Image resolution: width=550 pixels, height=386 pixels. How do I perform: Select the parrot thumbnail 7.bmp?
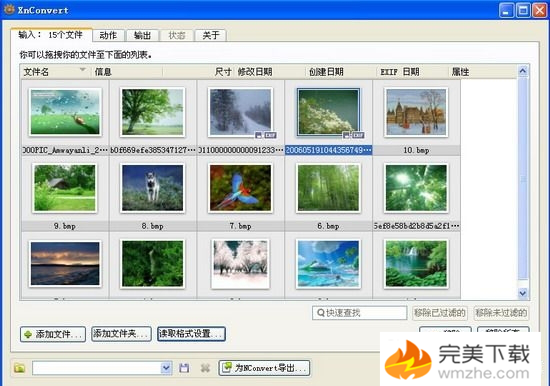coord(240,188)
